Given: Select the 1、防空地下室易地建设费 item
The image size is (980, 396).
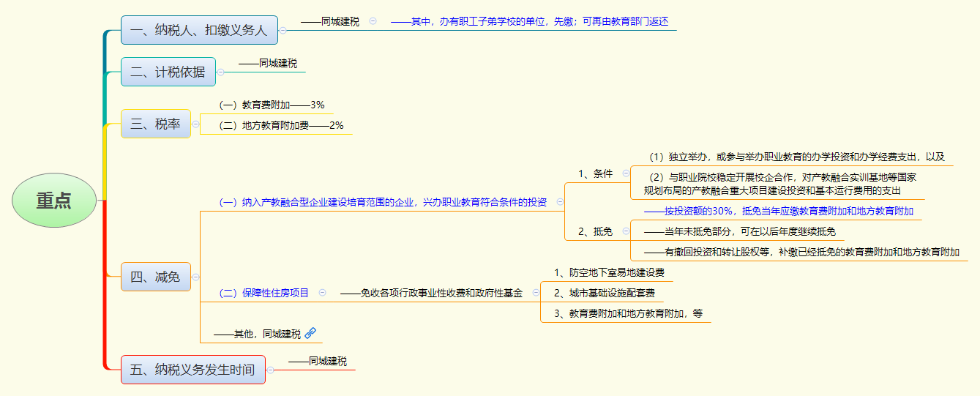Looking at the screenshot, I should pyautogui.click(x=609, y=272).
